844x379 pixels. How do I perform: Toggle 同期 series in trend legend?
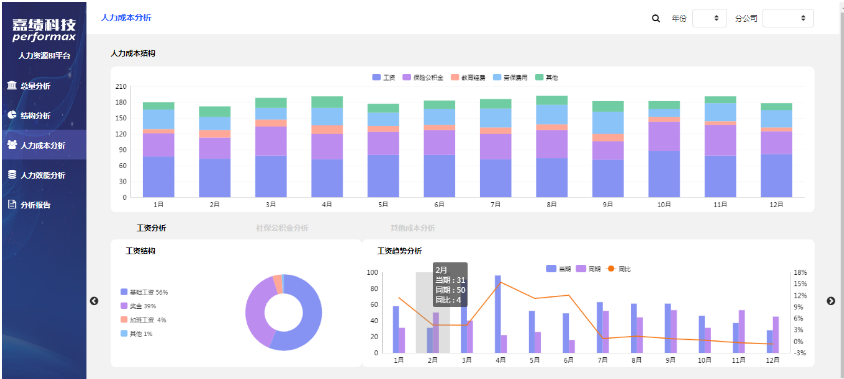point(588,268)
